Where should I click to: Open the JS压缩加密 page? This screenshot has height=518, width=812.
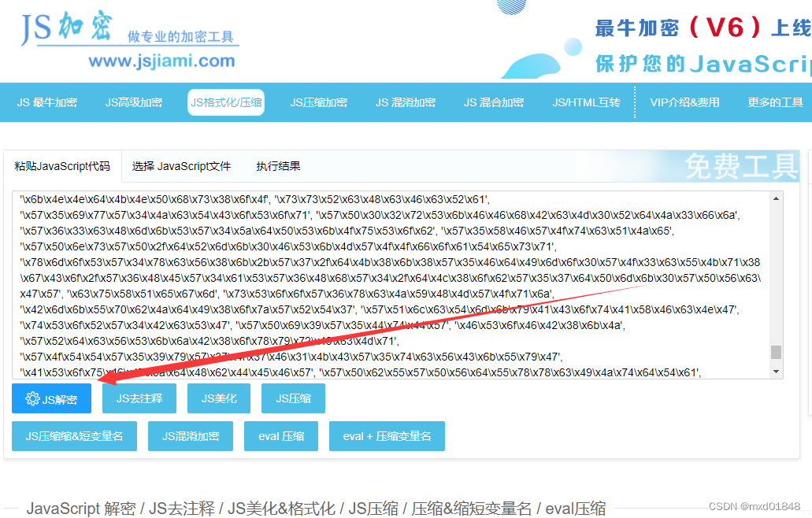318,102
